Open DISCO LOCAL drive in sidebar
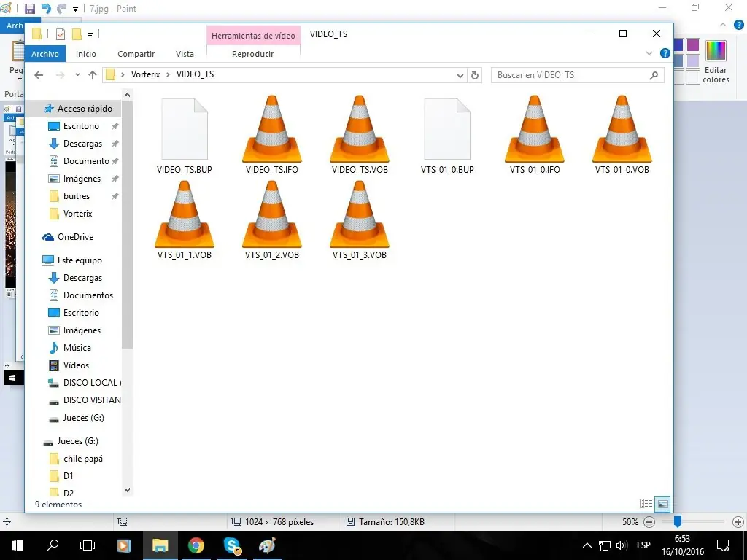Screen dimensions: 747x560 (85, 383)
